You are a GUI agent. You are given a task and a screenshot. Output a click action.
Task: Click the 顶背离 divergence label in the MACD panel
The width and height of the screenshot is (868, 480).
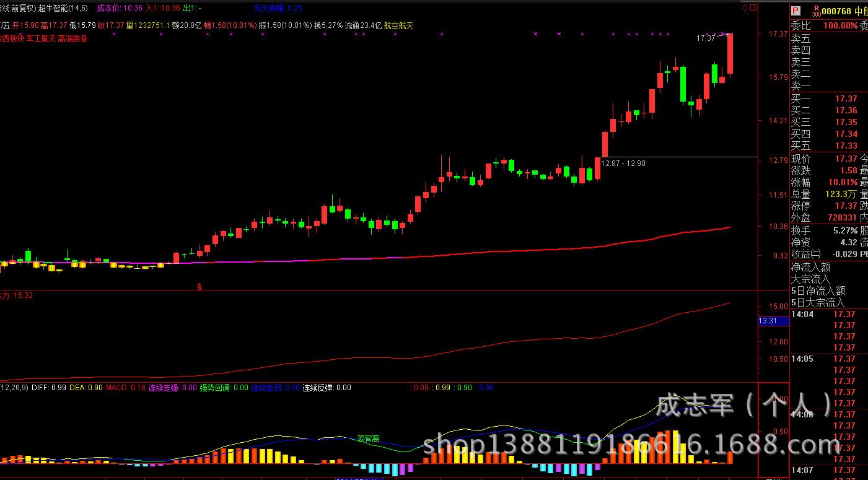point(369,439)
